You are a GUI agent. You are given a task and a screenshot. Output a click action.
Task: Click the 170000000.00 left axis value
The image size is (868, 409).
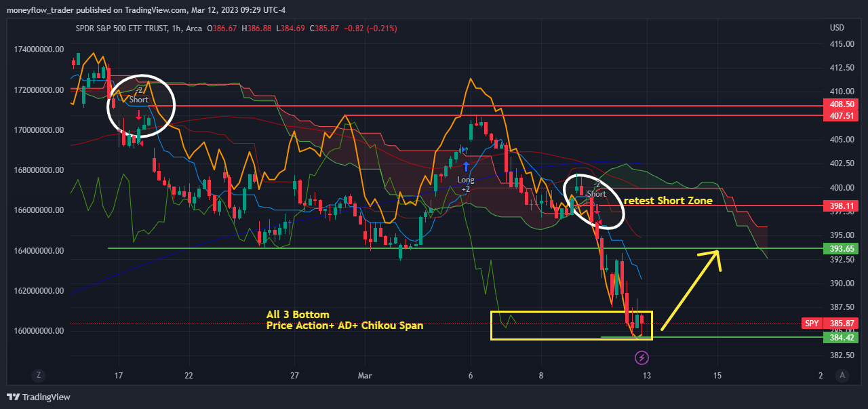(39, 130)
